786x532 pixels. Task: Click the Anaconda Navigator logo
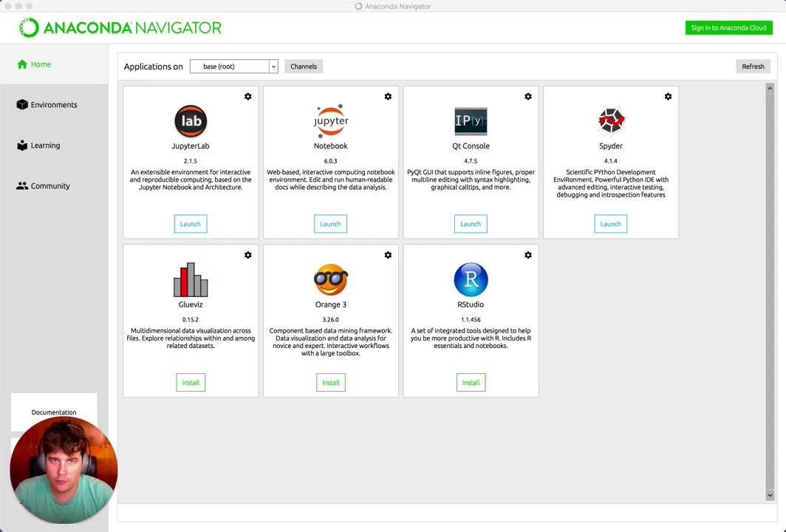click(120, 27)
